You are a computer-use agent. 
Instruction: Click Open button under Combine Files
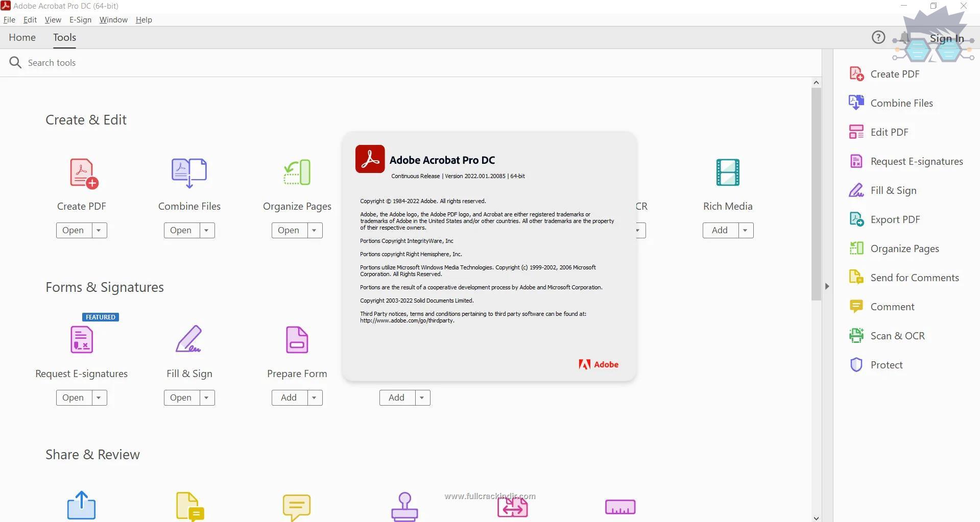pyautogui.click(x=182, y=230)
